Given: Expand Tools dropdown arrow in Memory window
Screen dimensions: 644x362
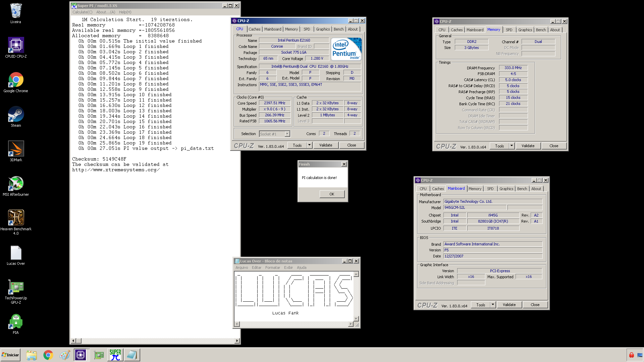Looking at the screenshot, I should click(x=512, y=146).
